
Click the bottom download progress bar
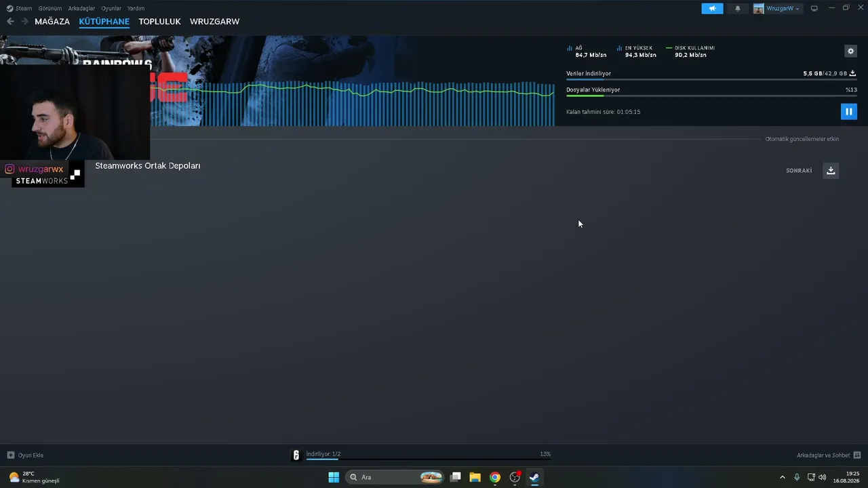tap(429, 459)
